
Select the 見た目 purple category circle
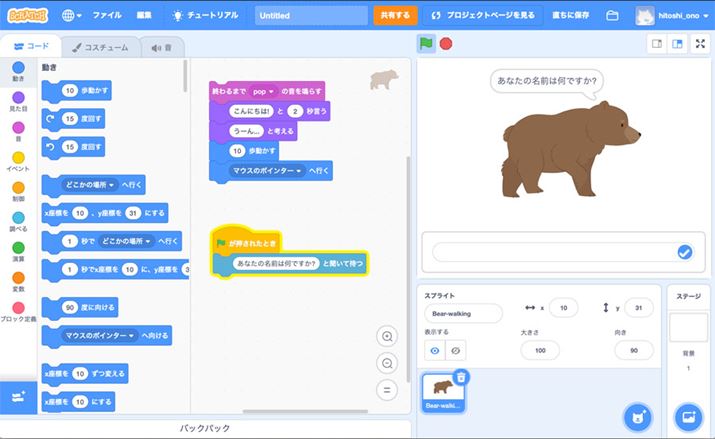(x=18, y=97)
